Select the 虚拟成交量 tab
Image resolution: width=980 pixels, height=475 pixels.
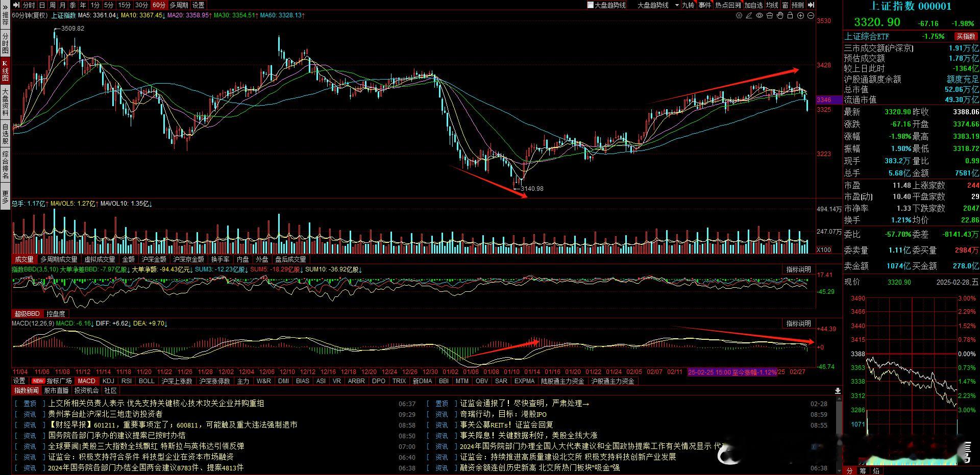point(100,259)
